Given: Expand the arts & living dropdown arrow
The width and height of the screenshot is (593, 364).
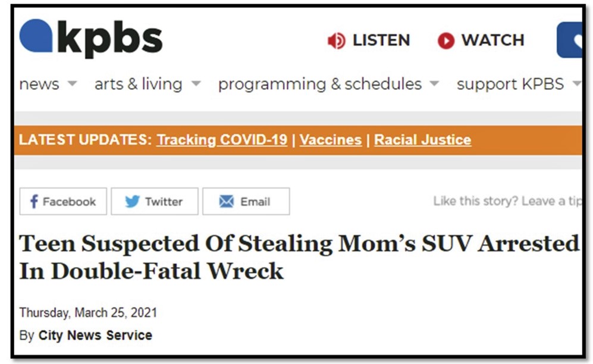Looking at the screenshot, I should pos(196,84).
